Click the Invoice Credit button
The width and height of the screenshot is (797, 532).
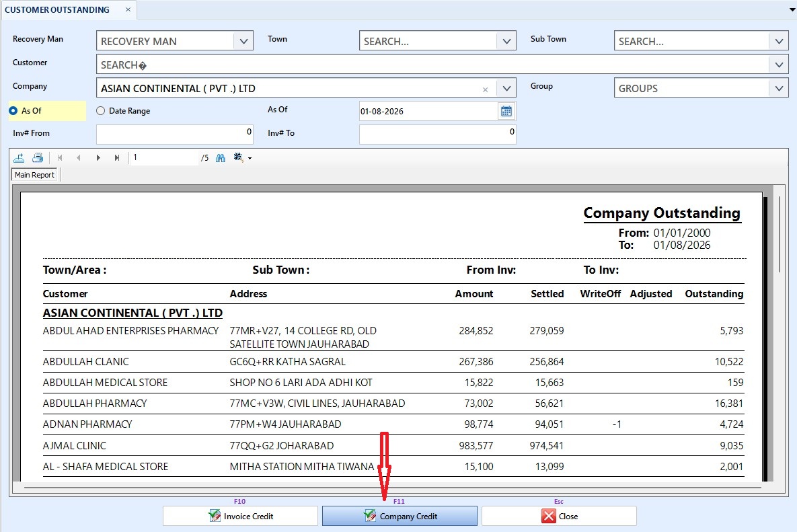[x=240, y=517]
